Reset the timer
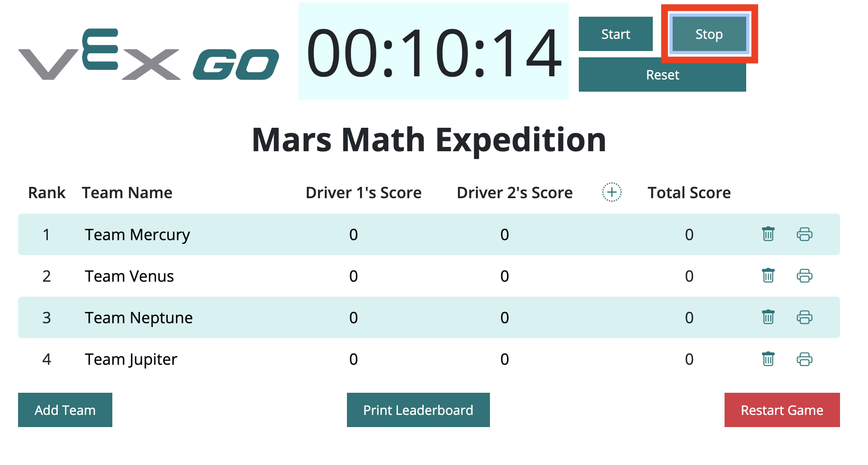 tap(662, 75)
